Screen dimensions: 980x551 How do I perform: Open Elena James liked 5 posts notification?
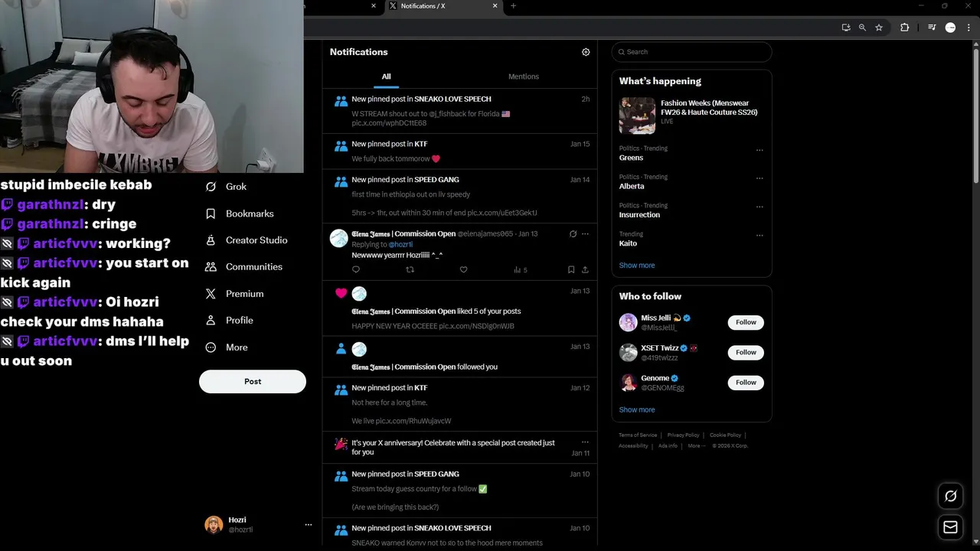pos(459,308)
